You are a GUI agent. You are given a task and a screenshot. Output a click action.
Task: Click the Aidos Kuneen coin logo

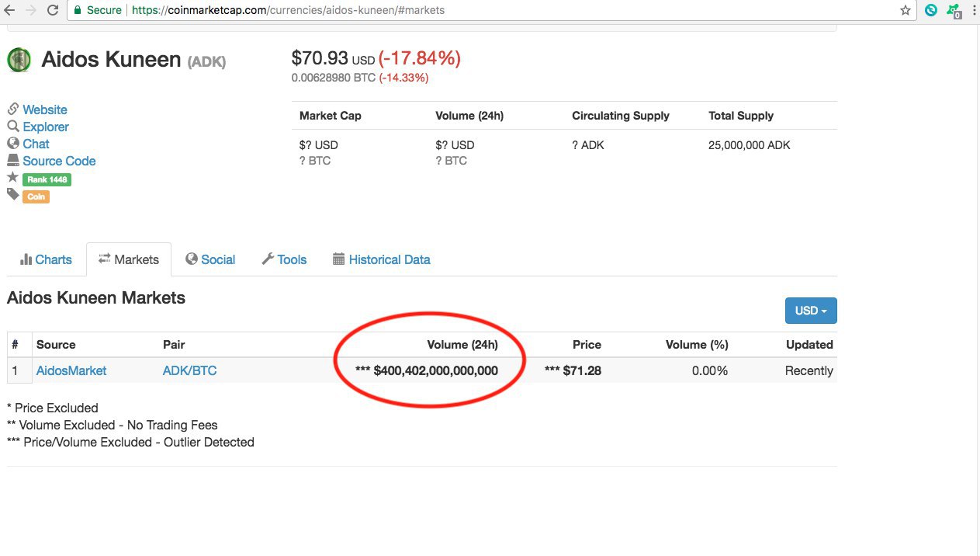pyautogui.click(x=19, y=60)
